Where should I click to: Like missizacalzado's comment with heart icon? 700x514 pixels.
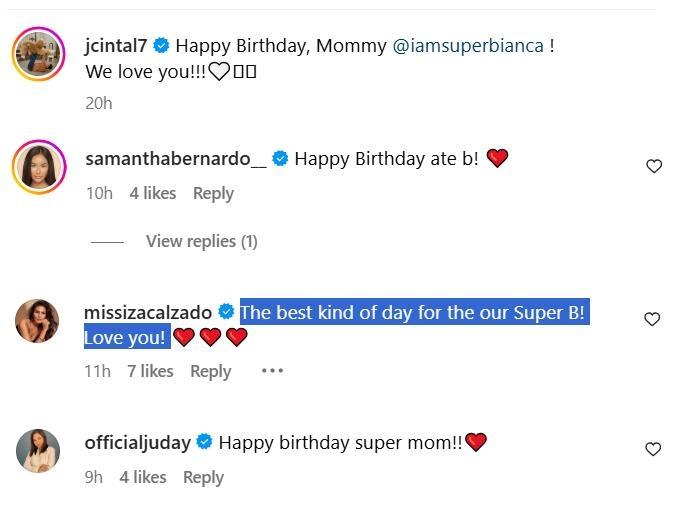(x=652, y=319)
